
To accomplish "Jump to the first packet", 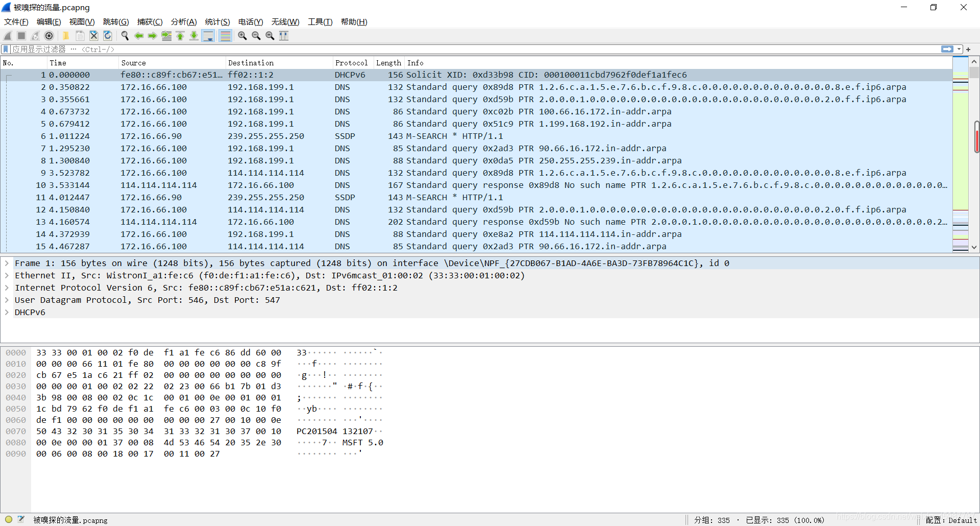I will click(180, 36).
